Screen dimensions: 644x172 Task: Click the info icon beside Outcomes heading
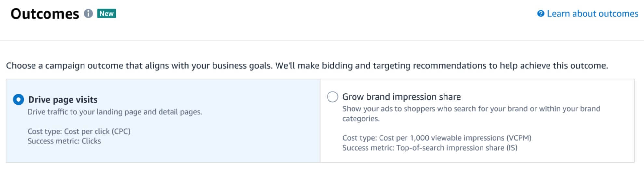click(x=88, y=14)
